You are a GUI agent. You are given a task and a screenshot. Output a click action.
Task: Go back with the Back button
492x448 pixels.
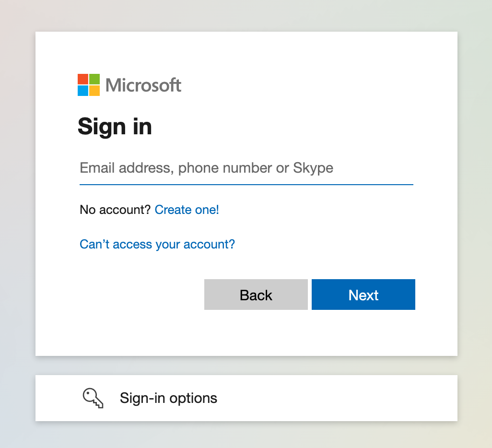(256, 295)
